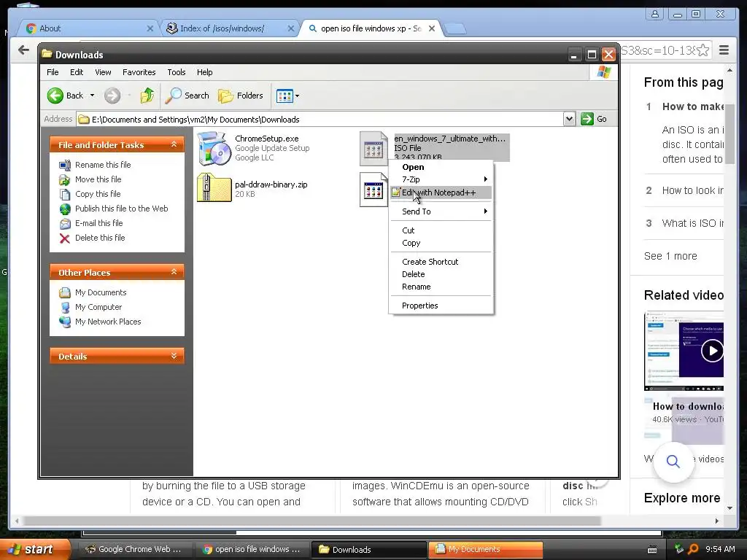Image resolution: width=747 pixels, height=560 pixels.
Task: Click See 1 more link
Action: click(x=670, y=256)
